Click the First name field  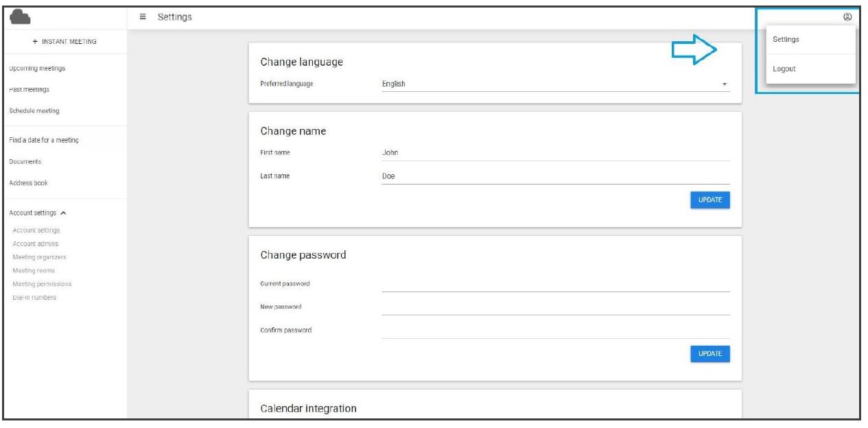555,153
